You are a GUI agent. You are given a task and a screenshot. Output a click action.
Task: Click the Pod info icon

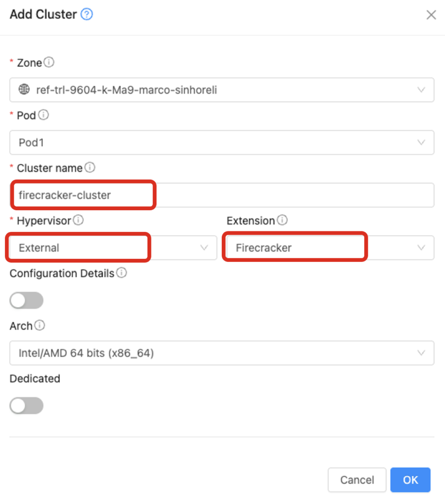(43, 115)
